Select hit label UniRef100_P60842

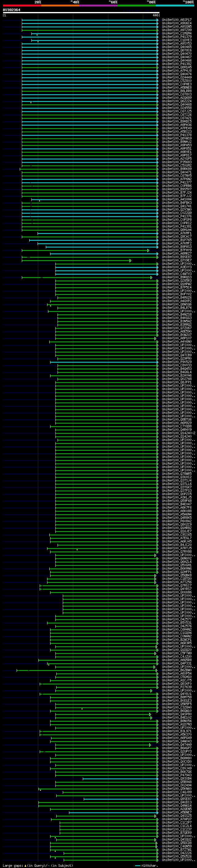pyautogui.click(x=176, y=521)
